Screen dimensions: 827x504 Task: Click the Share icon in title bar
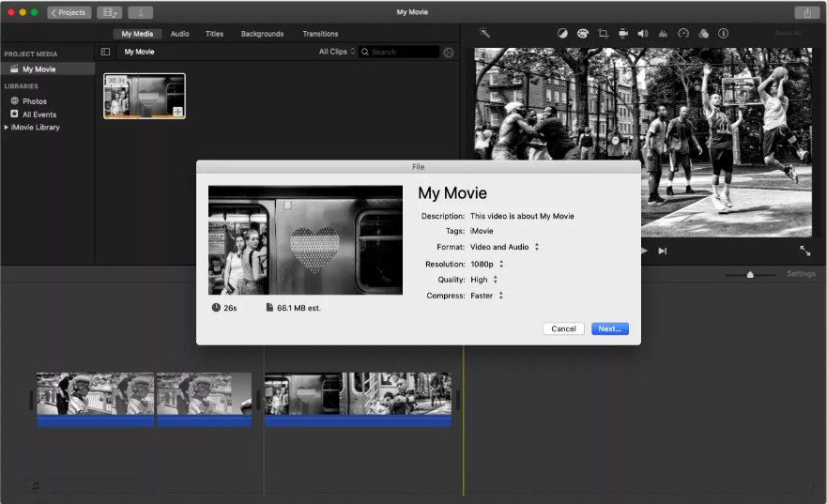point(807,12)
